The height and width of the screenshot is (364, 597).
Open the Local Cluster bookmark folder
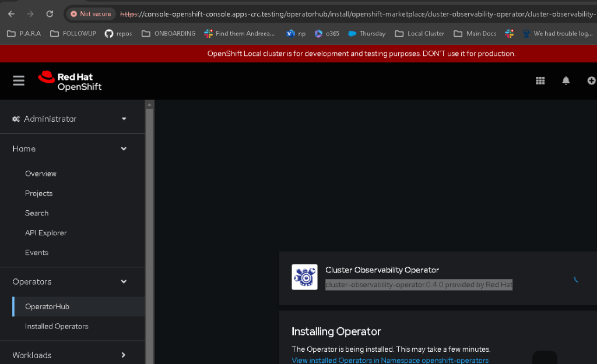[420, 33]
